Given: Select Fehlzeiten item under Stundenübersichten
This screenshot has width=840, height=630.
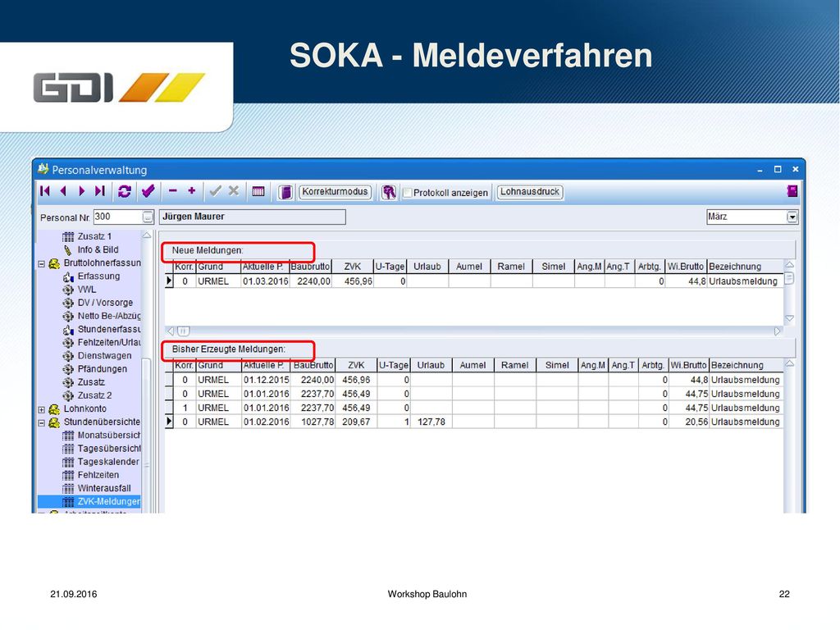Looking at the screenshot, I should (98, 475).
